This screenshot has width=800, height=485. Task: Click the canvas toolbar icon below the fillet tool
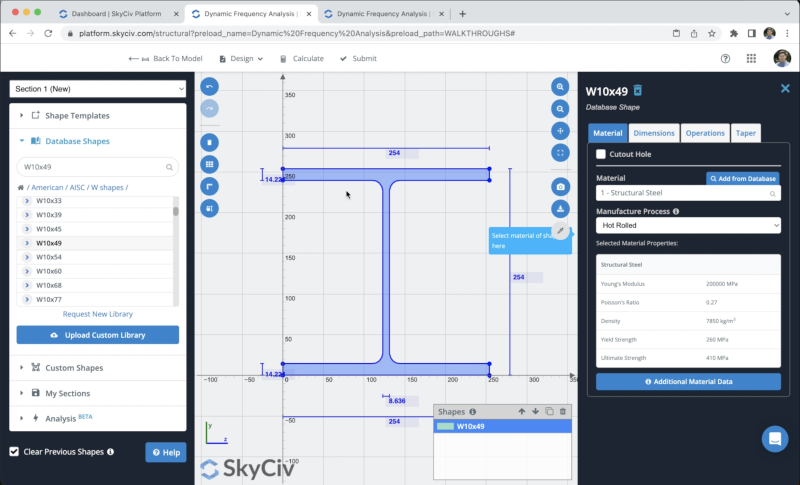click(209, 208)
